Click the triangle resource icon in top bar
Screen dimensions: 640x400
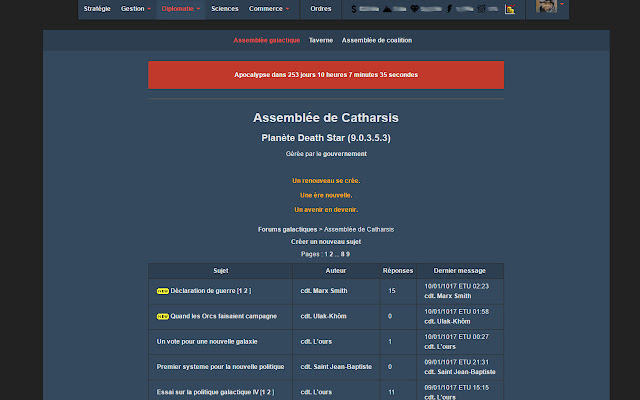[387, 8]
